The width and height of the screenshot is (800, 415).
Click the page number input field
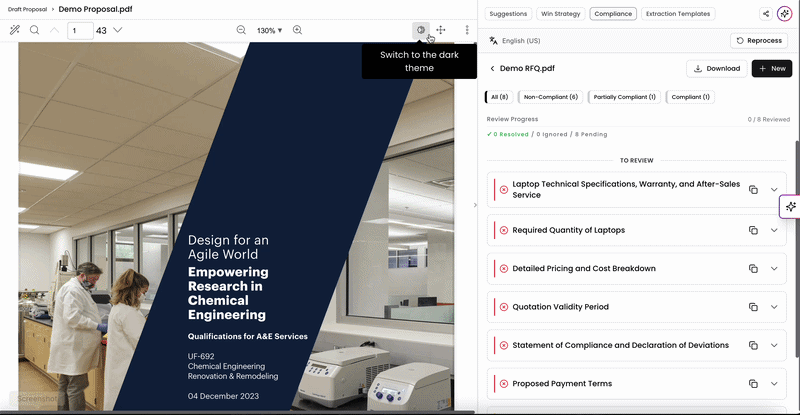pyautogui.click(x=80, y=31)
